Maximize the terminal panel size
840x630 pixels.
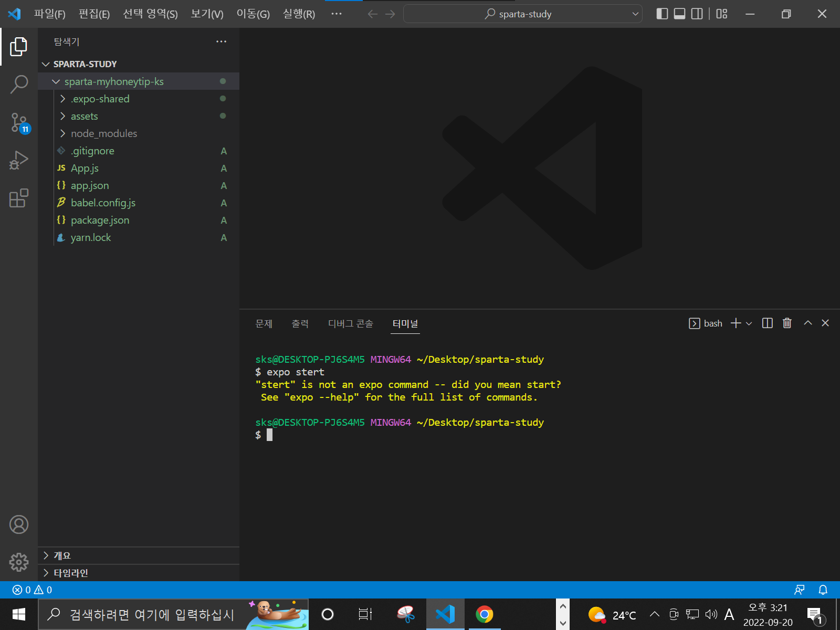[x=808, y=323]
